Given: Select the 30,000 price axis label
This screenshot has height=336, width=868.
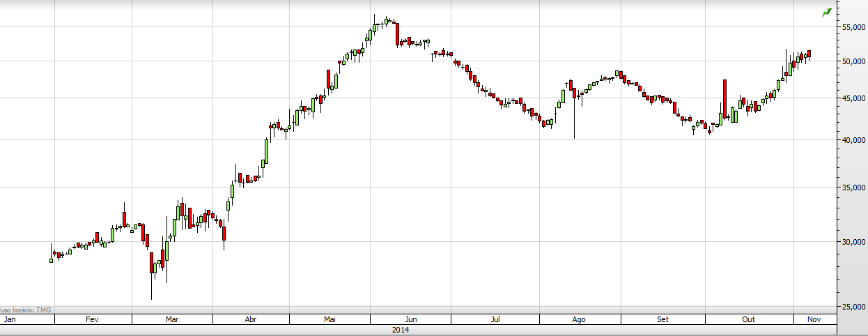Looking at the screenshot, I should tap(853, 242).
